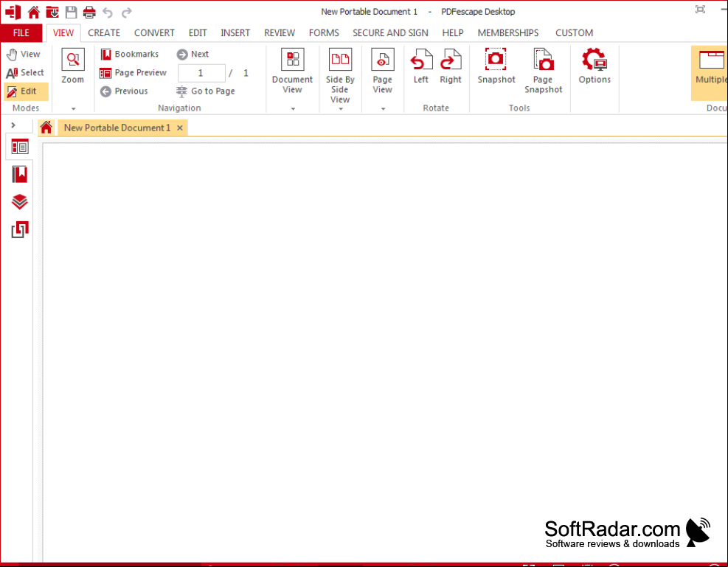Expand the left sidebar with chevron

click(x=13, y=125)
